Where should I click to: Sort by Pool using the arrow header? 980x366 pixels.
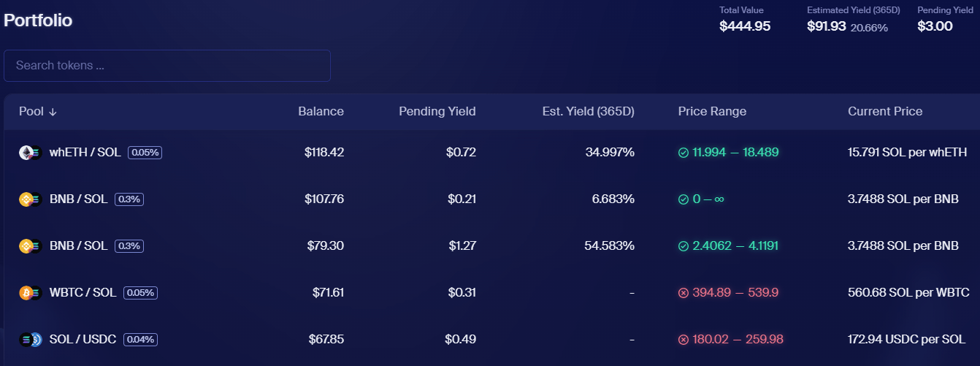click(x=38, y=112)
